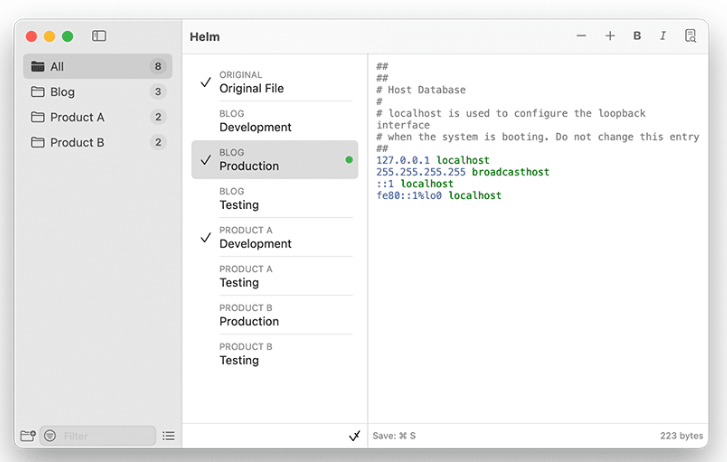Viewport: 727px width, 462px height.
Task: Click the plus icon in the toolbar
Action: (x=610, y=36)
